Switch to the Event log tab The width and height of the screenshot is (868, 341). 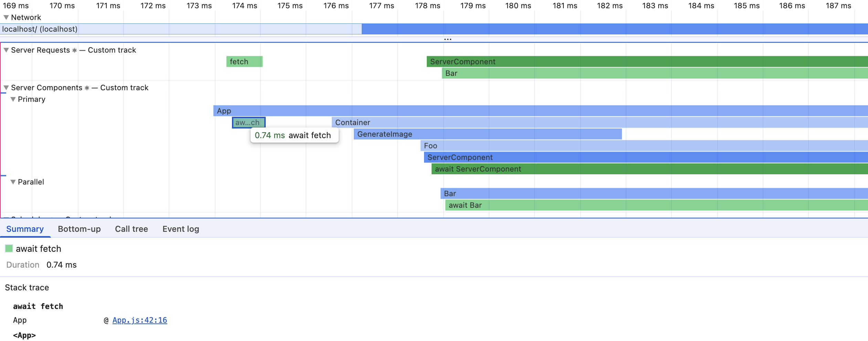click(x=181, y=229)
